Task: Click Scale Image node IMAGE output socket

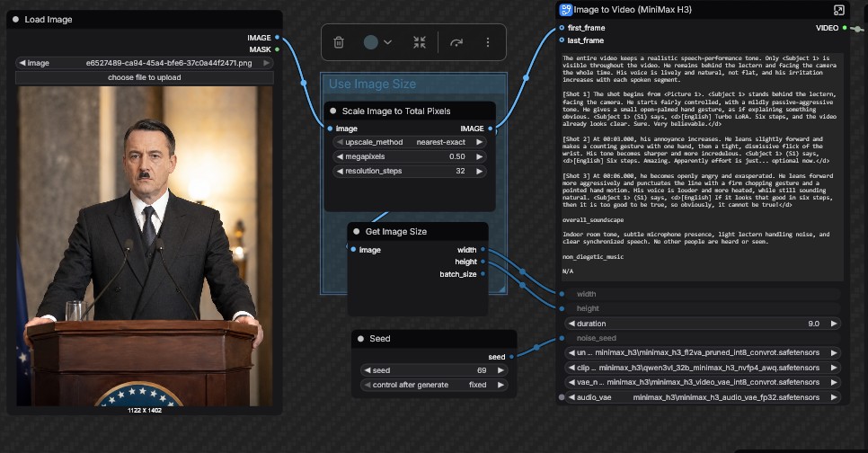Action: (x=491, y=129)
